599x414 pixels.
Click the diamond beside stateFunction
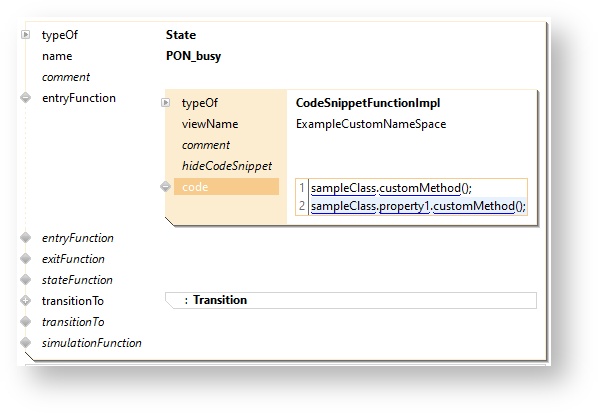[25, 280]
